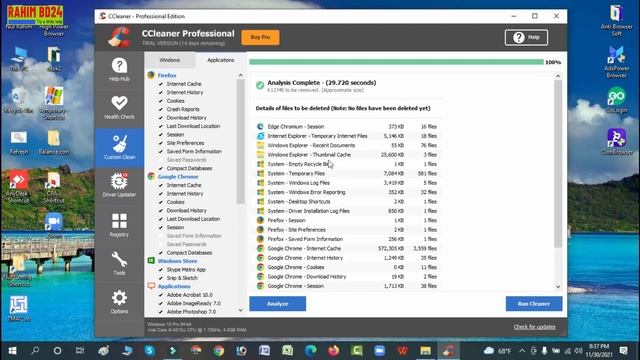The image size is (640, 360).
Task: Switch to the Applications tab
Action: click(220, 60)
